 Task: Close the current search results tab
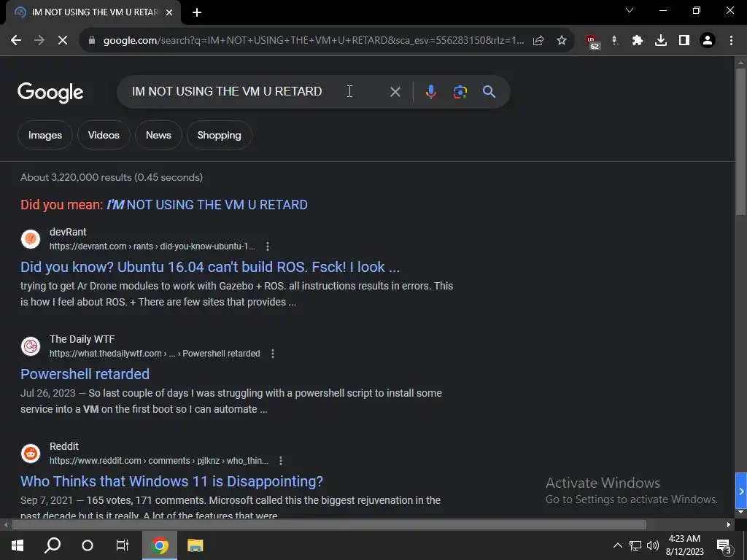(169, 12)
